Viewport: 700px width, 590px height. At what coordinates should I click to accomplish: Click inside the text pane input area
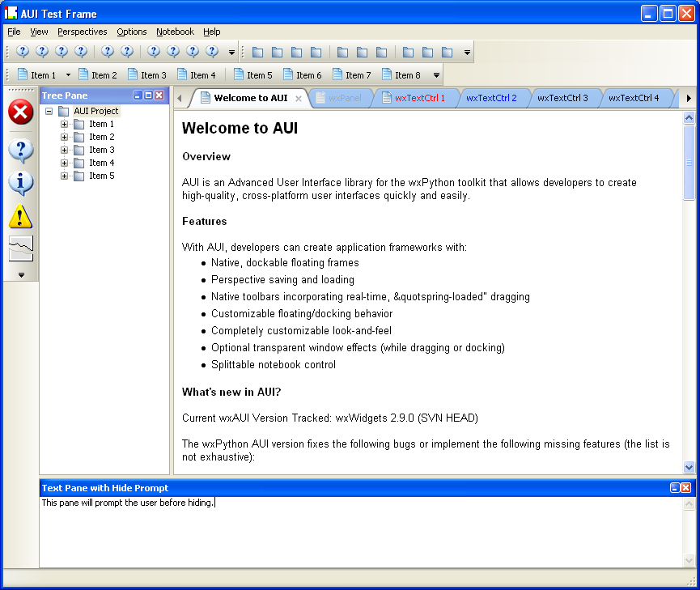coord(356,530)
